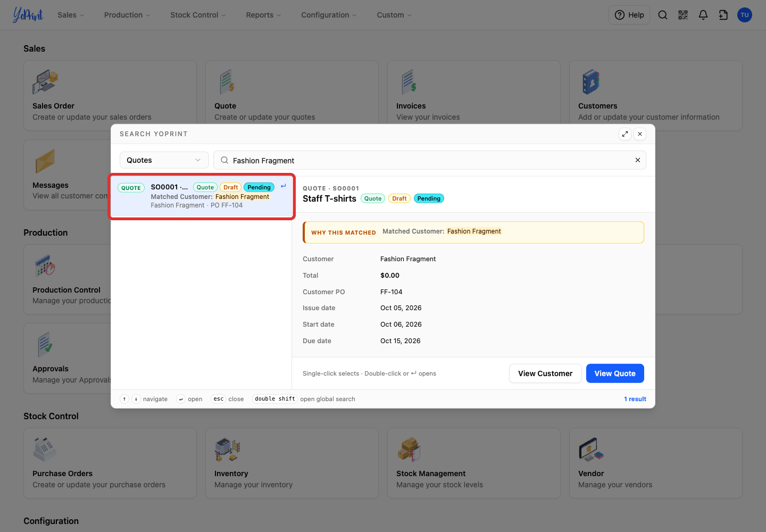This screenshot has height=532, width=766.
Task: Click the Quote card icon
Action: click(x=227, y=82)
